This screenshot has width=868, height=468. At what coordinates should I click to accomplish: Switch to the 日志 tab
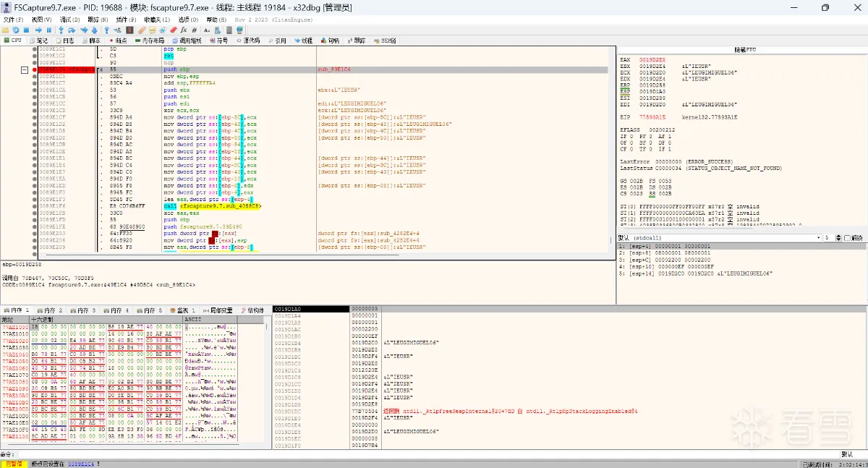tap(65, 41)
